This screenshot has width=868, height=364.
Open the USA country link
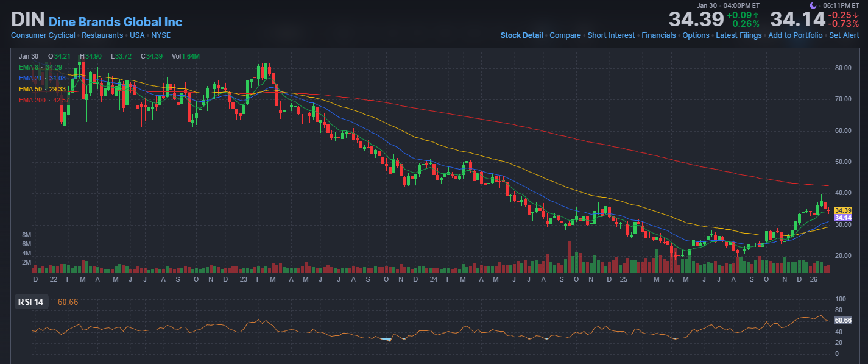click(137, 35)
